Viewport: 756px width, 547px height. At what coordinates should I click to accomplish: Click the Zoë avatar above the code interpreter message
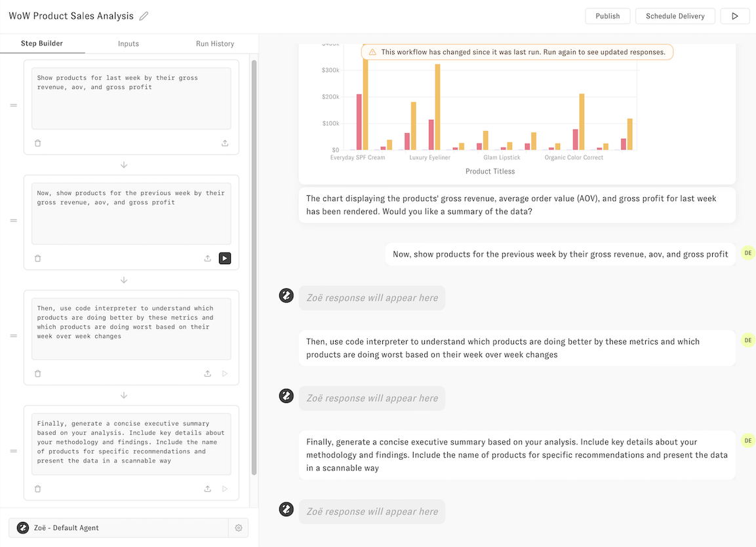(287, 295)
